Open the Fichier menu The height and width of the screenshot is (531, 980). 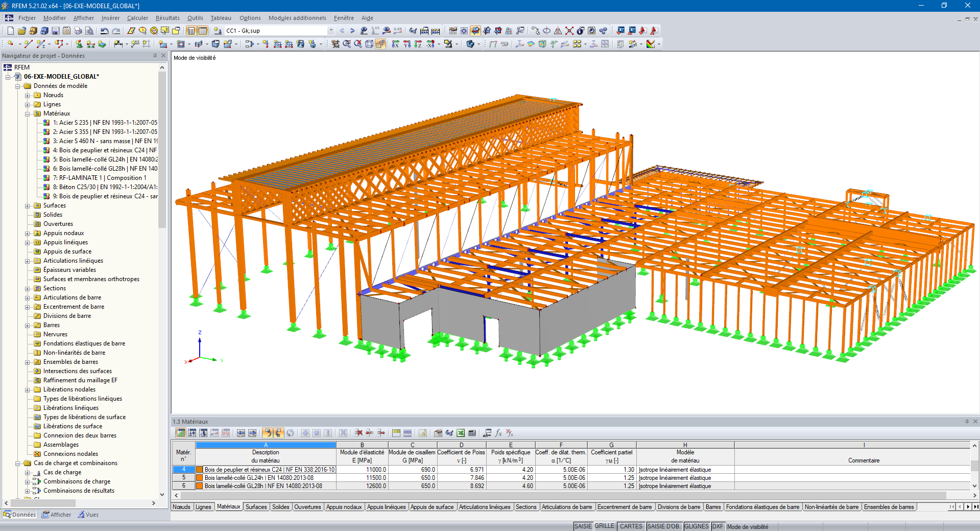point(27,18)
